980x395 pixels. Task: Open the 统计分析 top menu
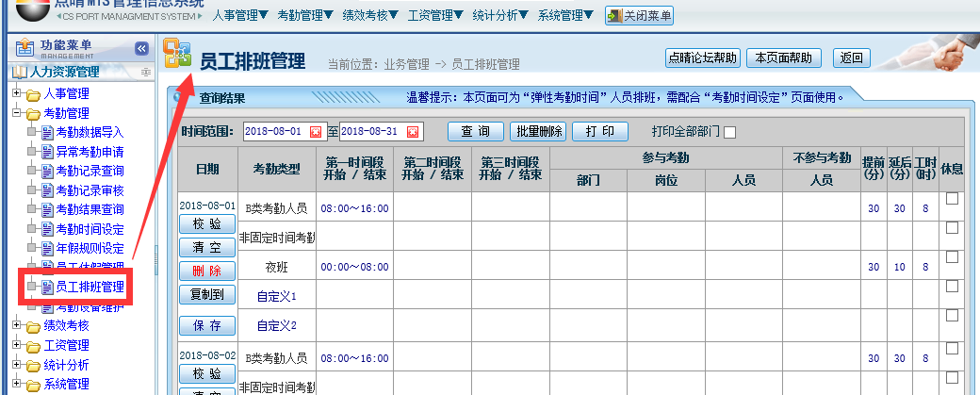click(500, 15)
